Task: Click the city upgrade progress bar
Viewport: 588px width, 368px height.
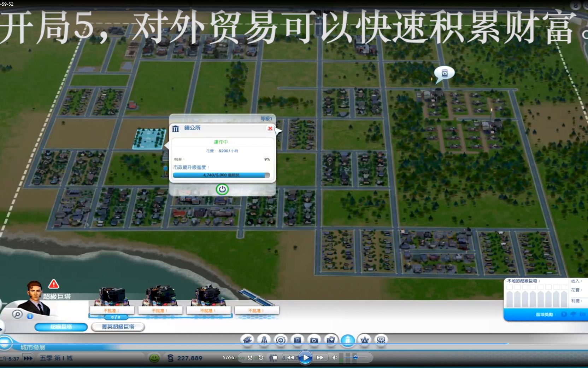Action: click(221, 175)
